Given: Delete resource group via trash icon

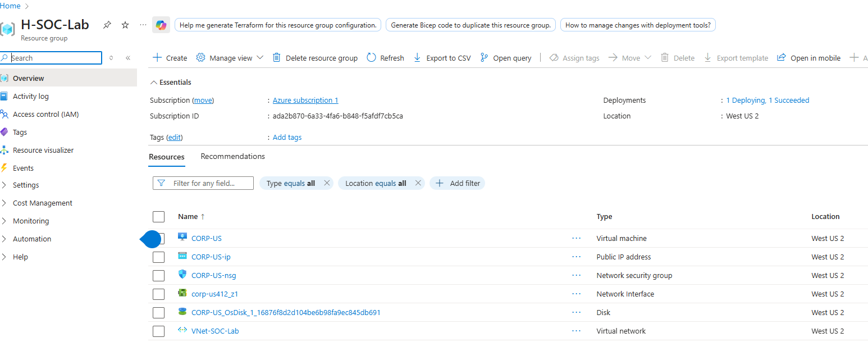Looking at the screenshot, I should (x=315, y=58).
